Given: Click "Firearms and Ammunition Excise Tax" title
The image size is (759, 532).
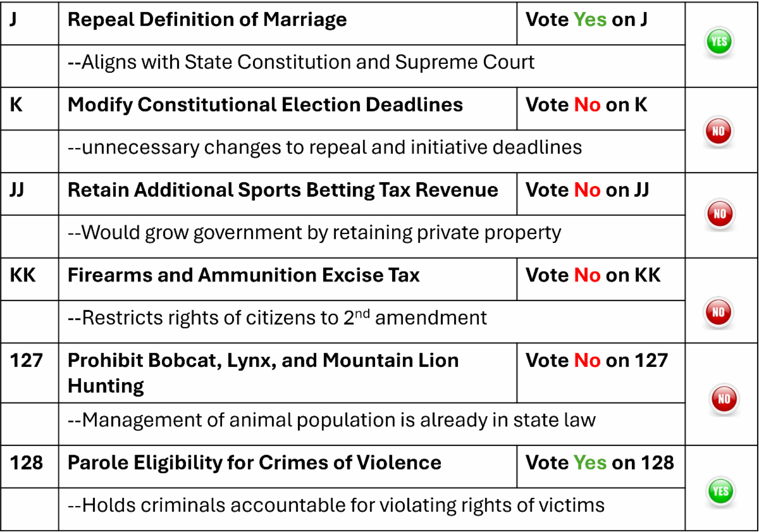Looking at the screenshot, I should click(x=244, y=276).
